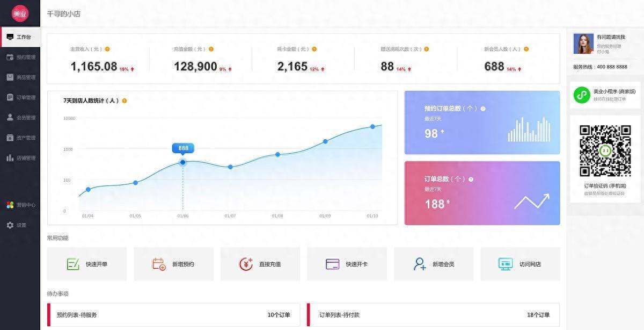Go to 商品管理 in the sidebar
The height and width of the screenshot is (330, 644).
21,77
